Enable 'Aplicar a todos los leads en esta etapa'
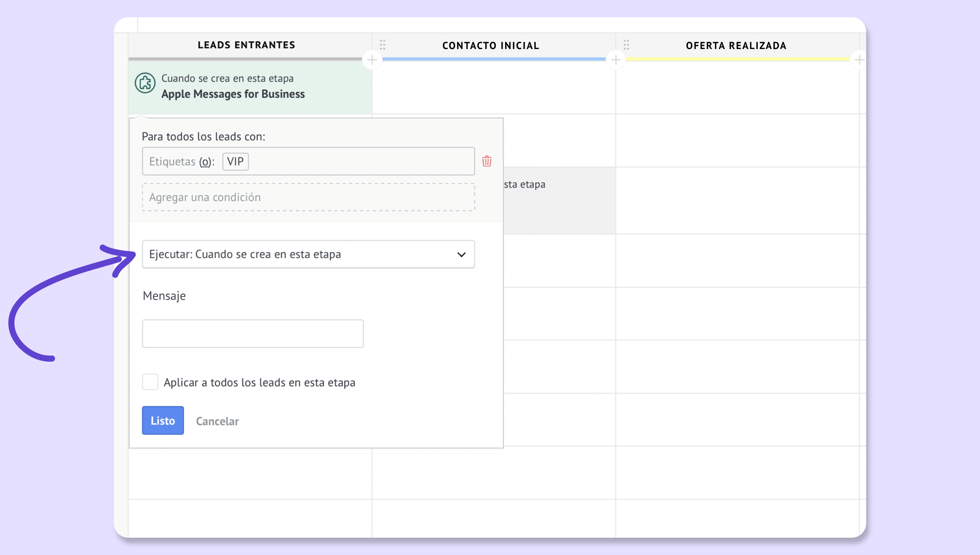Image resolution: width=980 pixels, height=555 pixels. tap(150, 382)
